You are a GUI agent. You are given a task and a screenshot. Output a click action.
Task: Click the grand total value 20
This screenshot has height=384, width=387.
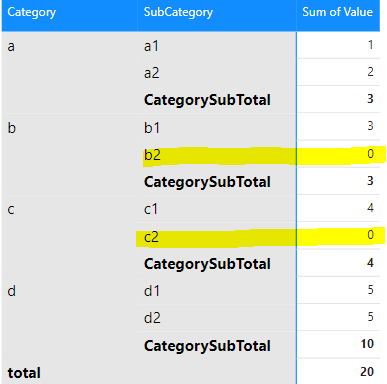coord(367,372)
